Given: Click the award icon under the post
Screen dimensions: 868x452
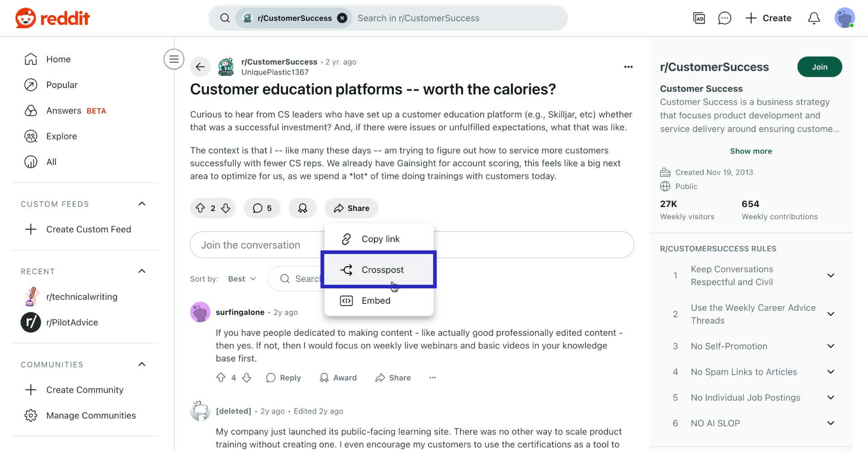Looking at the screenshot, I should click(302, 208).
